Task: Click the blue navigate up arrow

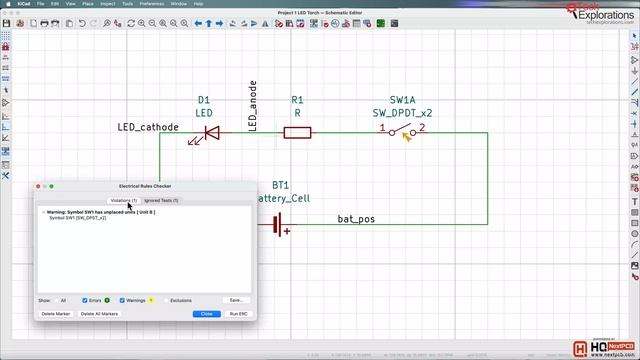Action: coord(209,24)
